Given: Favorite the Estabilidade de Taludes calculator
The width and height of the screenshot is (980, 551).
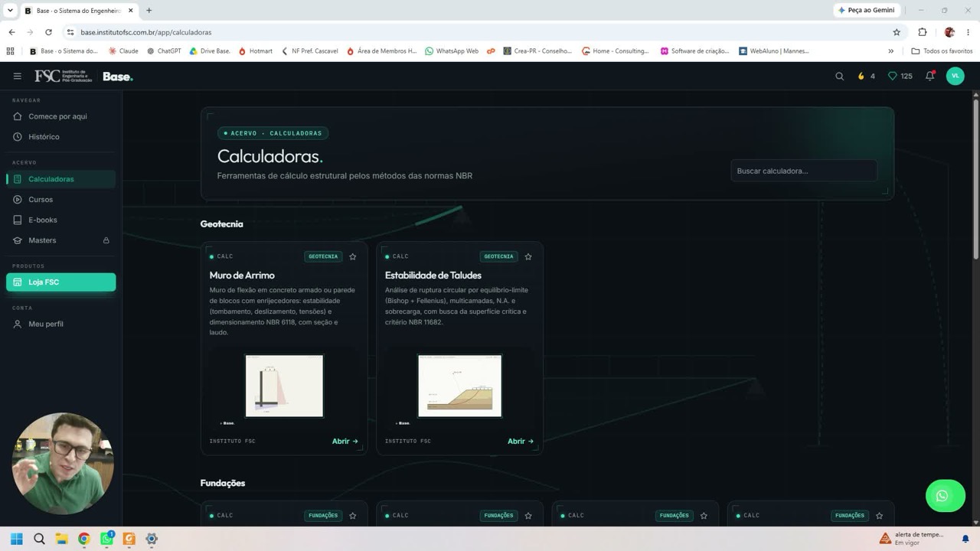Looking at the screenshot, I should 528,257.
